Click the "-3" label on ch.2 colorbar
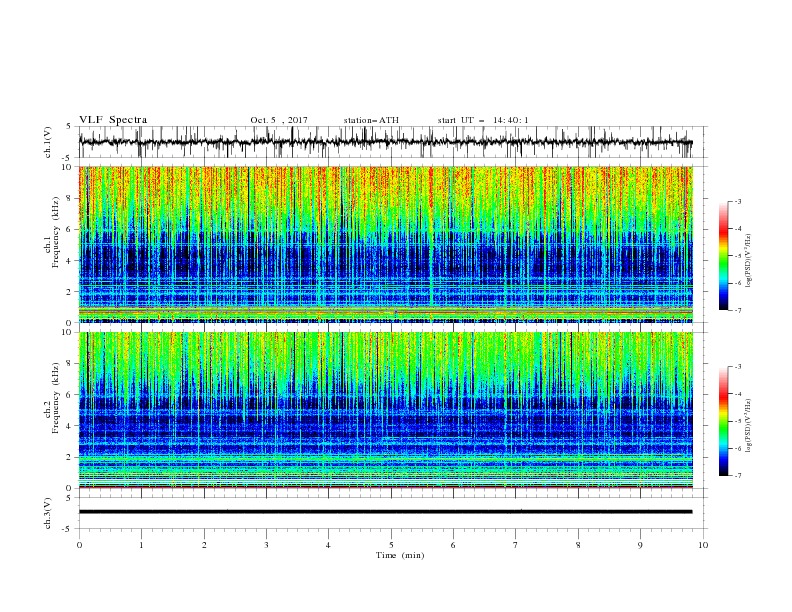Screen dimensions: 792x612 [x=738, y=367]
